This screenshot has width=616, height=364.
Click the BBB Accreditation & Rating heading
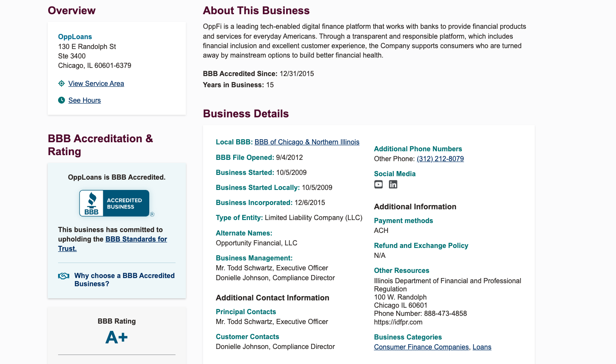[x=100, y=145]
